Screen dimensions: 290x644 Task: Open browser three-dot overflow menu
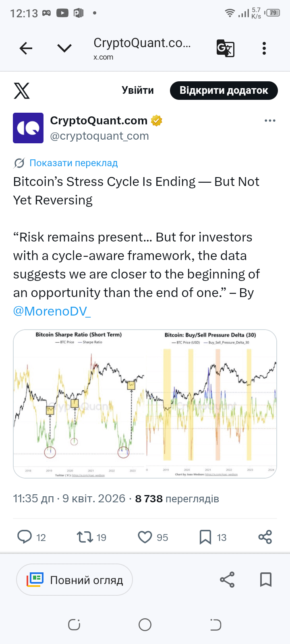click(264, 48)
